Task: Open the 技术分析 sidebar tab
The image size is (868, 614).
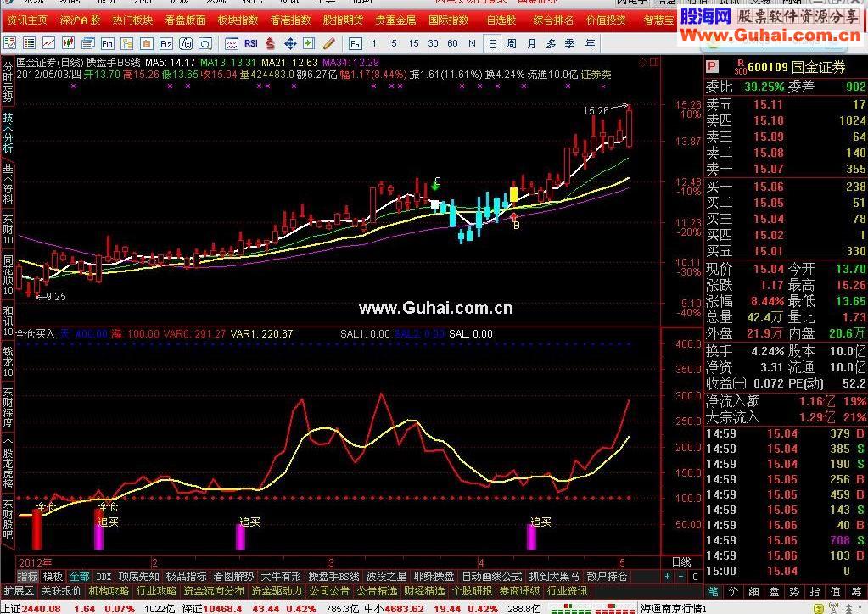Action: [x=8, y=133]
